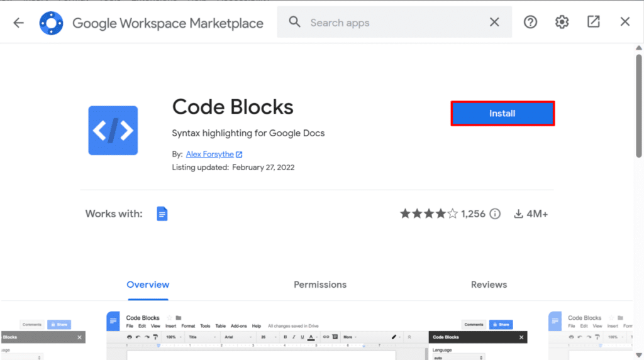Switch to the Overview tab
The width and height of the screenshot is (644, 360).
click(x=148, y=285)
